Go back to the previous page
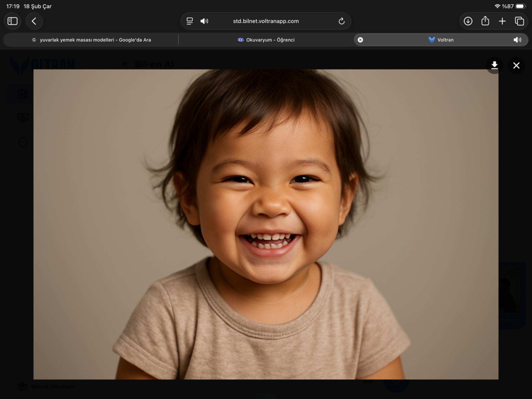Image resolution: width=532 pixels, height=399 pixels. coord(34,21)
